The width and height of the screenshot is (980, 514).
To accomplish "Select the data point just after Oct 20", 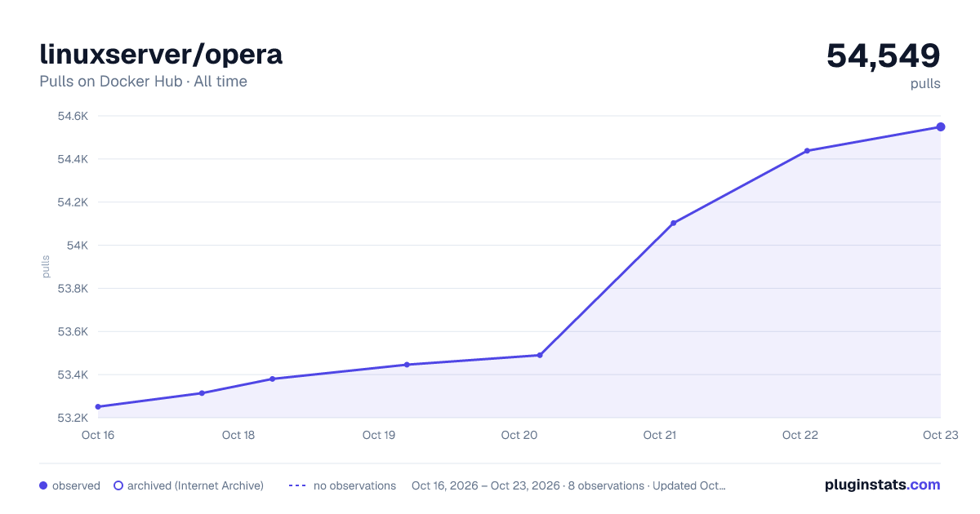I will 540,355.
